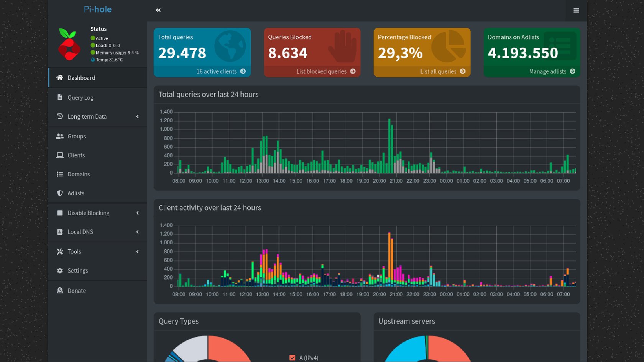This screenshot has width=644, height=362.
Task: Click the blue slice of Upstream servers pie
Action: [408, 349]
